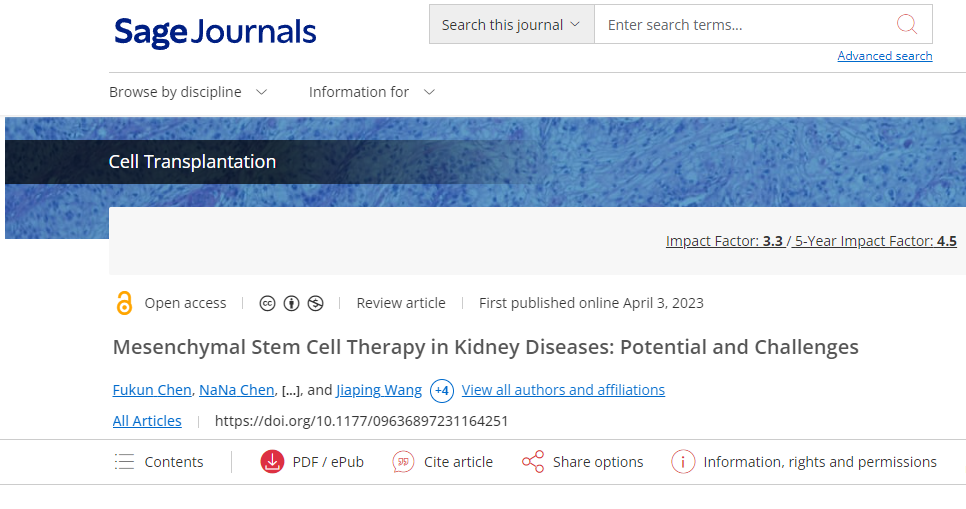This screenshot has width=966, height=509.
Task: Go to the All Articles link
Action: coord(147,421)
